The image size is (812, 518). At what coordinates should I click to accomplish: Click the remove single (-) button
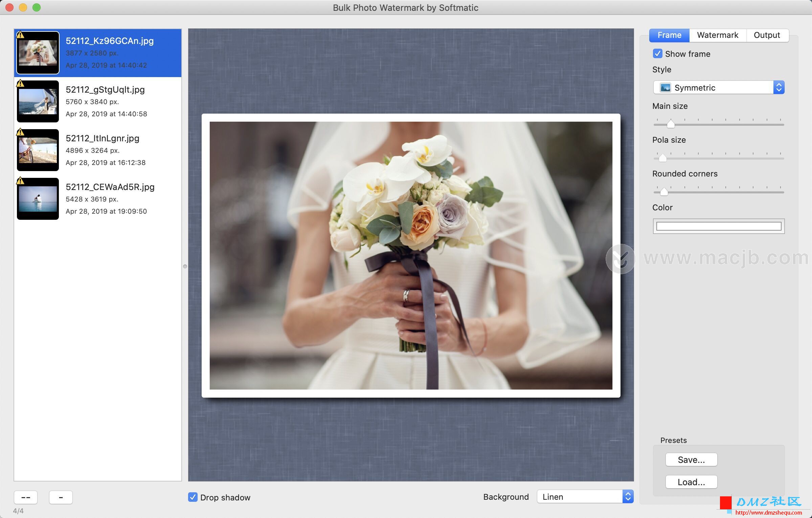click(61, 497)
